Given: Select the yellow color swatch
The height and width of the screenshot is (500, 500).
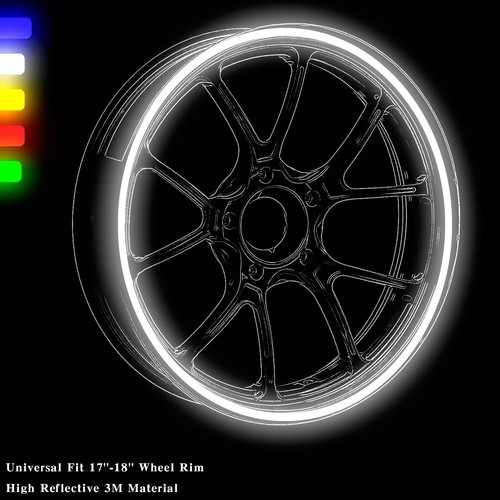Looking at the screenshot, I should tap(12, 100).
